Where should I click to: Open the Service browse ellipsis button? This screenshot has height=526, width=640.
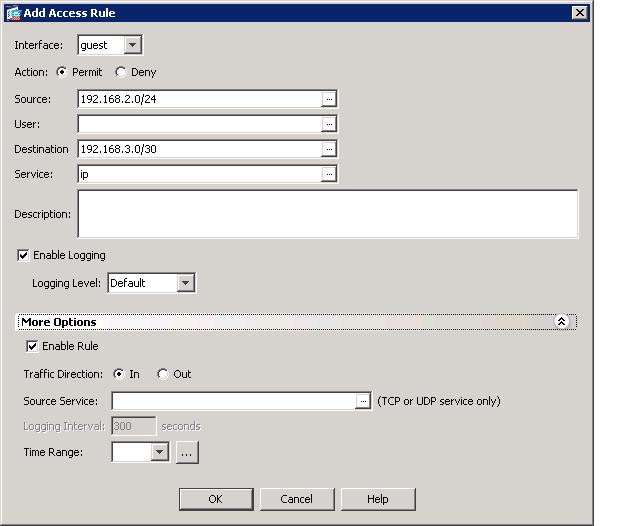(329, 174)
